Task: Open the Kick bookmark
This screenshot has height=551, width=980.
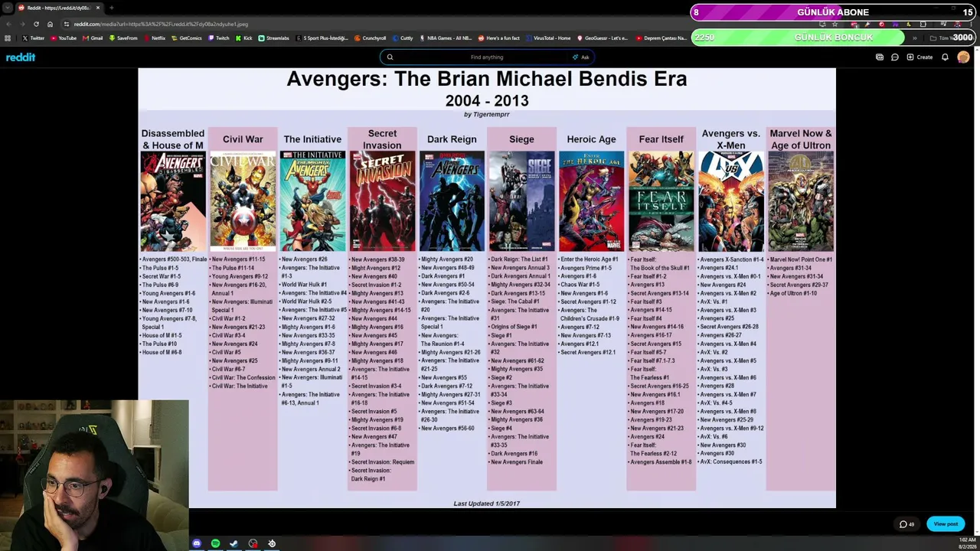Action: click(244, 38)
